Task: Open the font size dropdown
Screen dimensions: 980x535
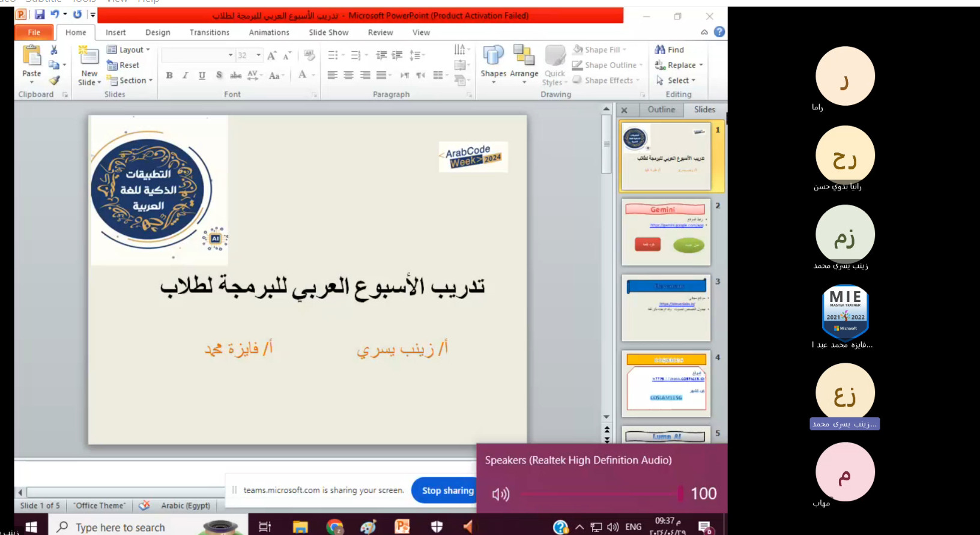Action: (x=258, y=55)
